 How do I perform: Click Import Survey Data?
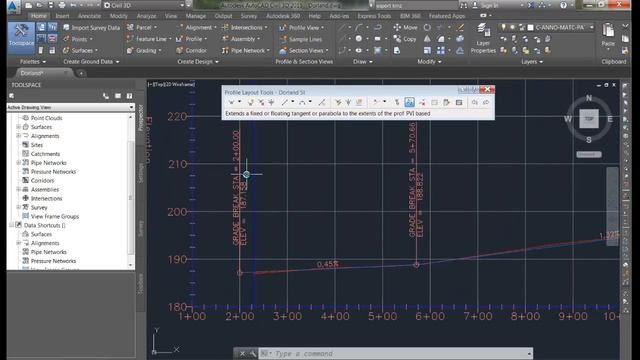pos(91,28)
